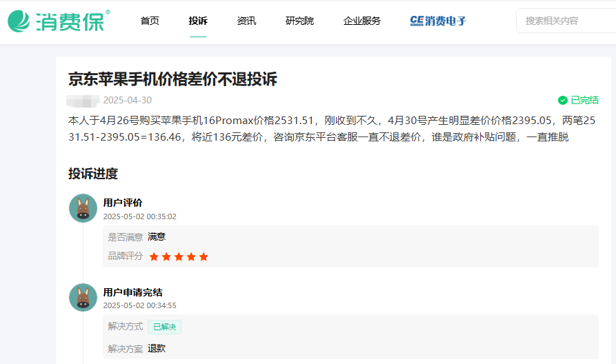The width and height of the screenshot is (616, 364).
Task: Click the 投诉进度 section heading
Action: pyautogui.click(x=93, y=174)
